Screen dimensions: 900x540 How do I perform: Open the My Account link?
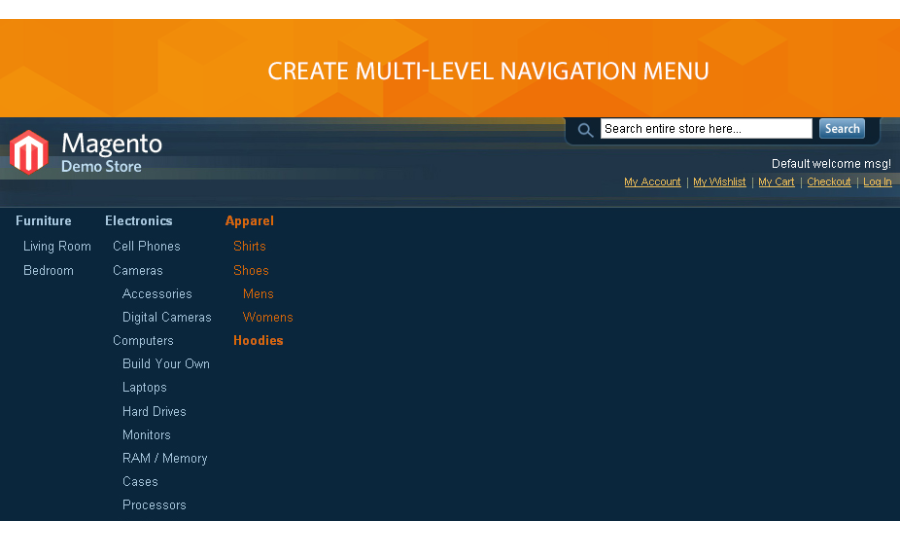click(652, 182)
